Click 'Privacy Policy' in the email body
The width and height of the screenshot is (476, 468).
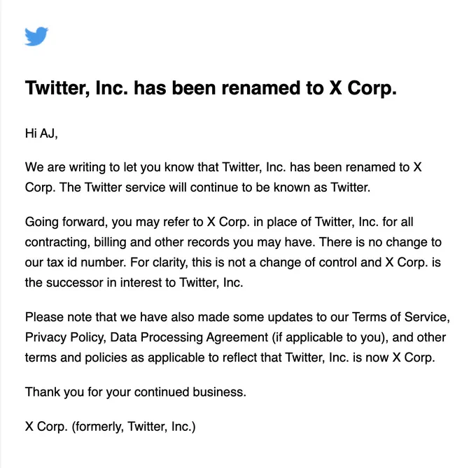[x=65, y=338]
